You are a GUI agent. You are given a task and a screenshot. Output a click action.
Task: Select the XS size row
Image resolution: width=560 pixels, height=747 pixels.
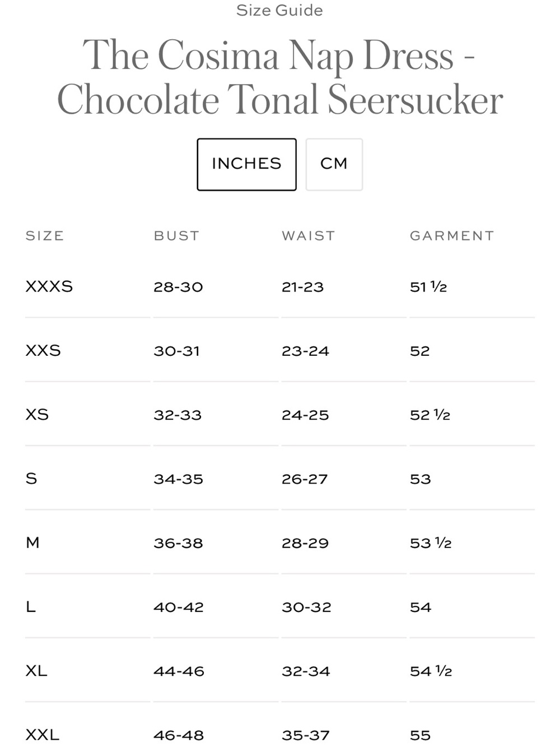coord(280,414)
